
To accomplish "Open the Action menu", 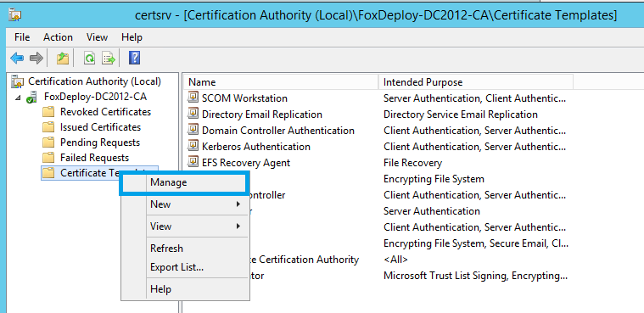I will 58,37.
